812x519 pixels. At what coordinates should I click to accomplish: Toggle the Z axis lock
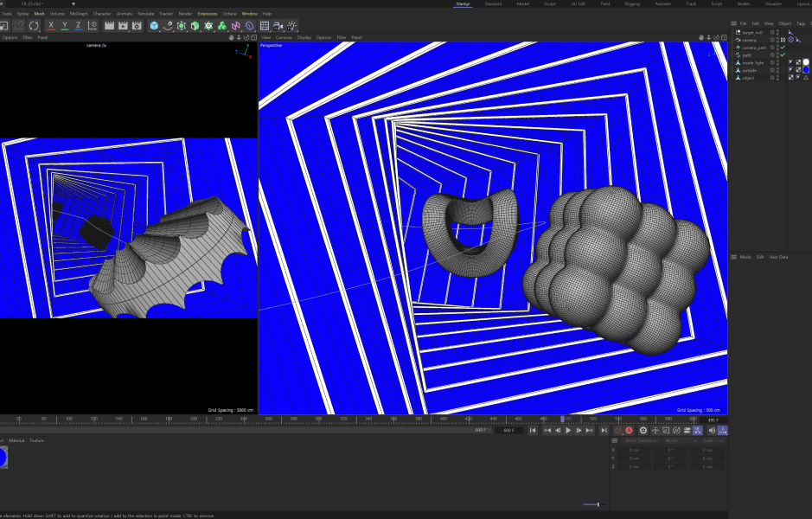78,25
